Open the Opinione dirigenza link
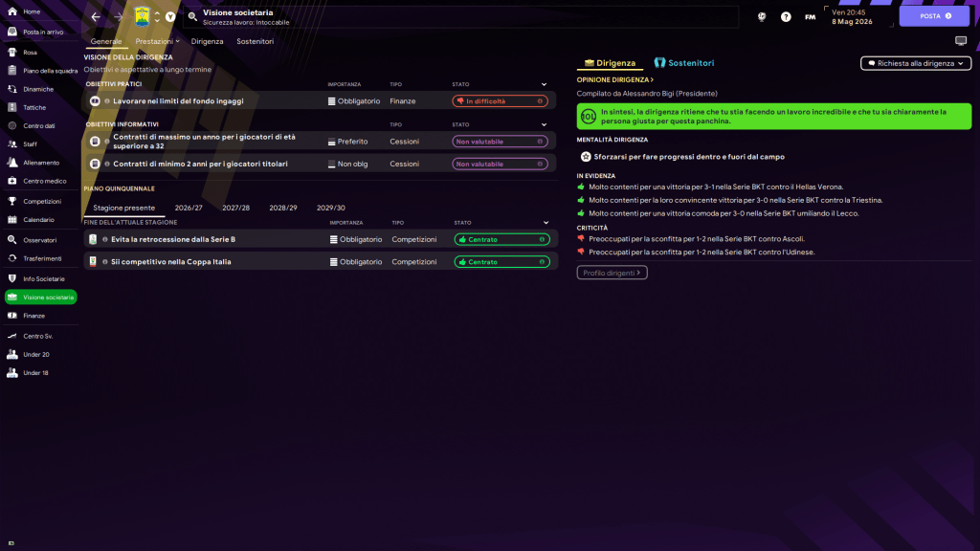Viewport: 980px width, 551px height. click(614, 80)
